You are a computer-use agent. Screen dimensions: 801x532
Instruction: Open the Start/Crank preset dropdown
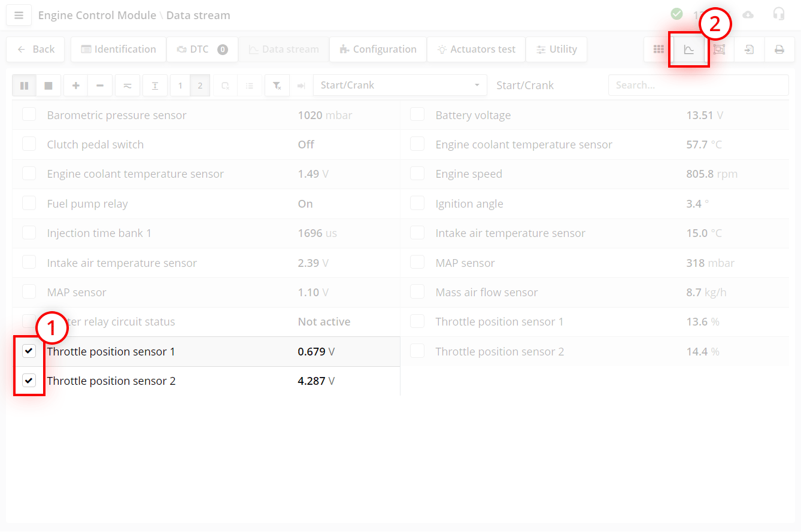tap(400, 85)
